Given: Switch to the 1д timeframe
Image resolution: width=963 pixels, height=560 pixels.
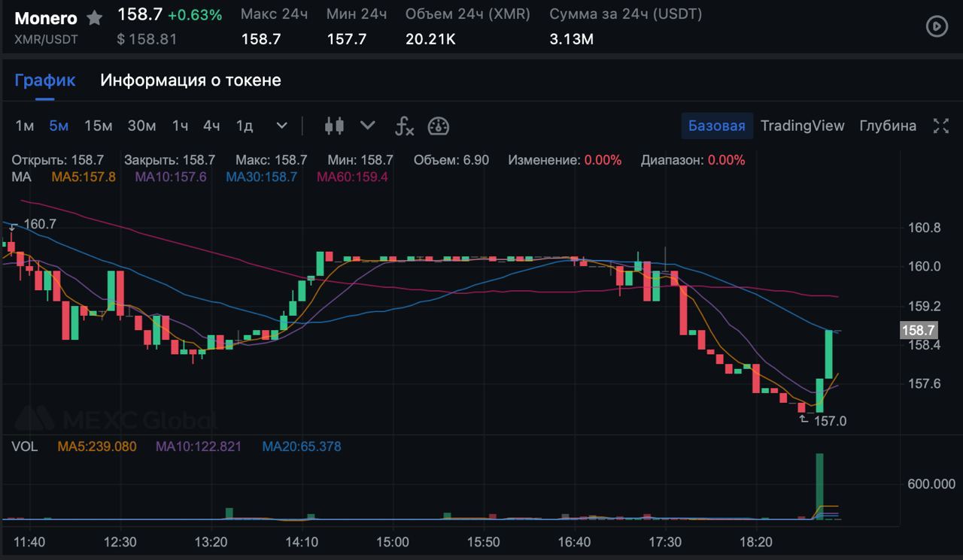Looking at the screenshot, I should pyautogui.click(x=245, y=126).
